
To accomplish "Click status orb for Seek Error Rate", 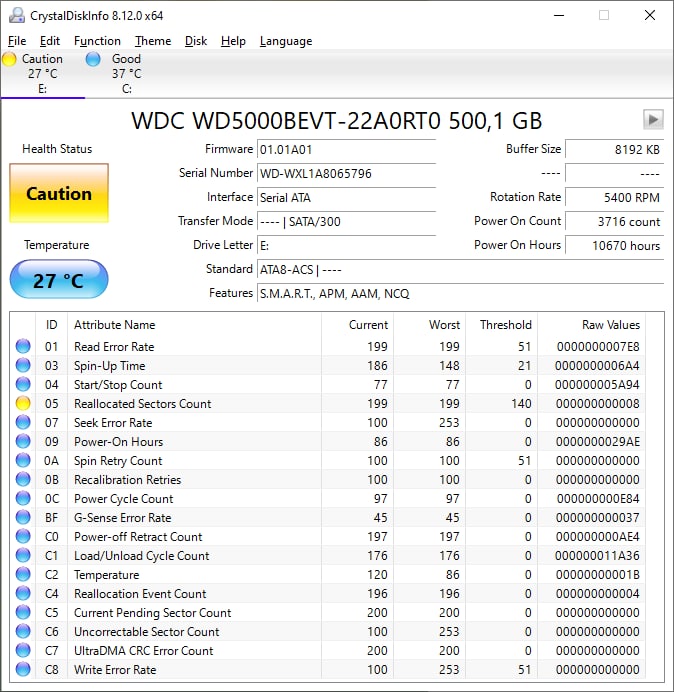I will [x=23, y=422].
